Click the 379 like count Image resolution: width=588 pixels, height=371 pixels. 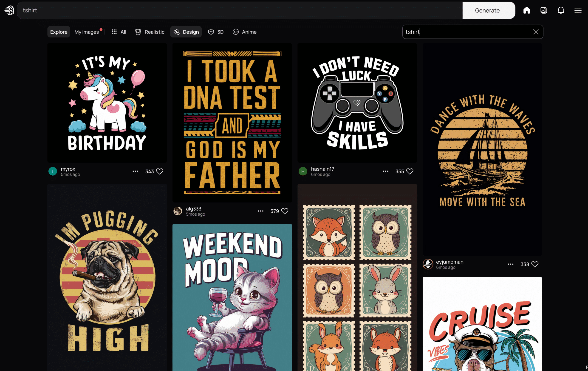(x=274, y=211)
